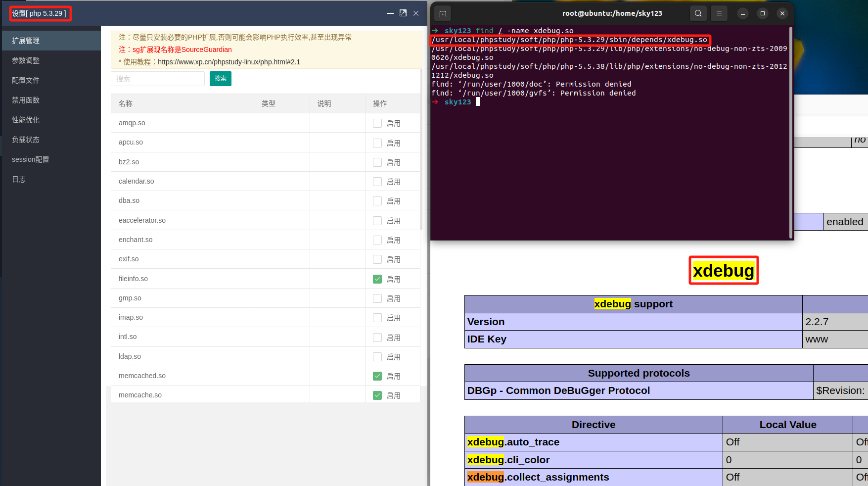
Task: Close the terminal window
Action: click(782, 13)
